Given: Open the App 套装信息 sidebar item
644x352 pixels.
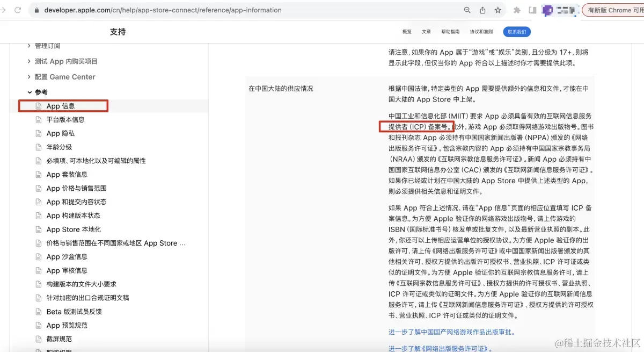Looking at the screenshot, I should click(67, 174).
